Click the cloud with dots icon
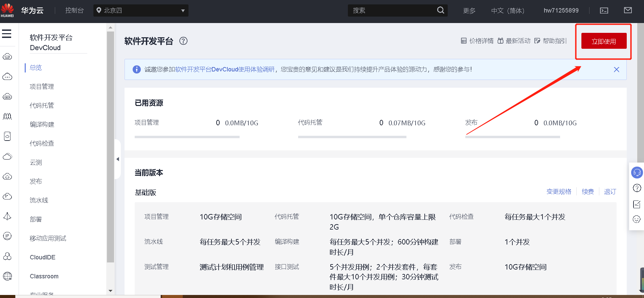 [x=7, y=77]
